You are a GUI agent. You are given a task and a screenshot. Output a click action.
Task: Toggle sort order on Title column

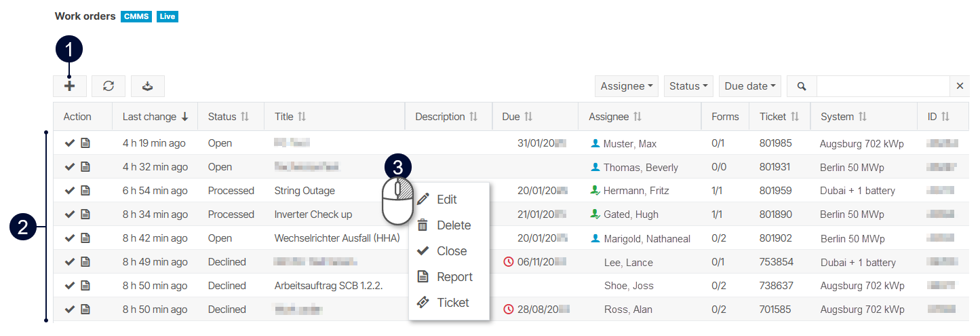click(291, 117)
